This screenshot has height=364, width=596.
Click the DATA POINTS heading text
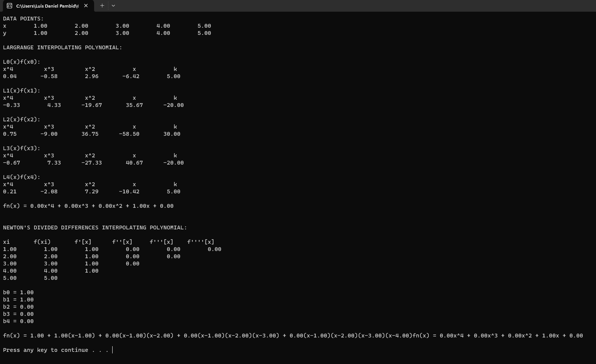click(x=23, y=19)
